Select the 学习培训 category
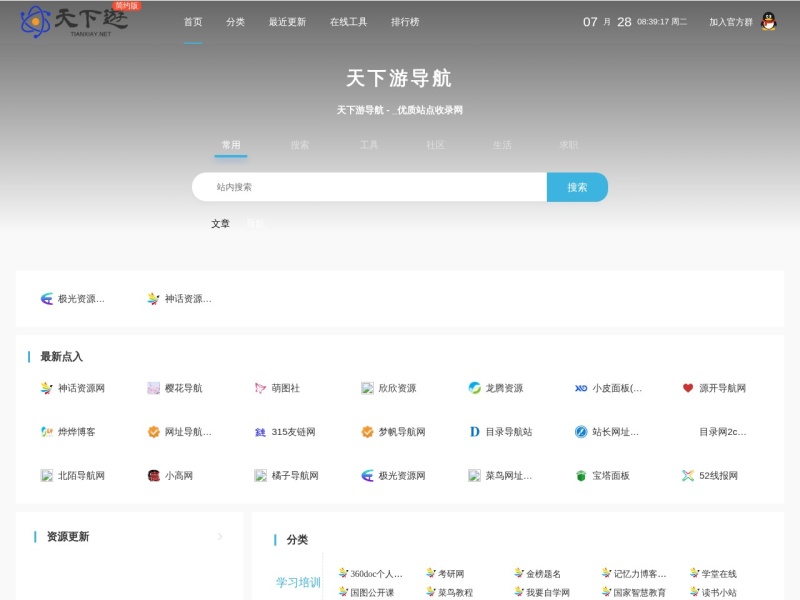Viewport: 800px width, 600px height. (x=298, y=582)
